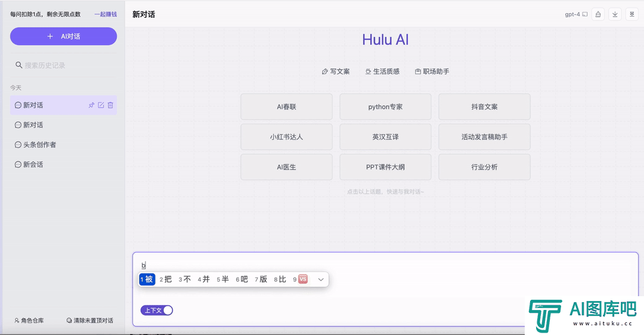Choose the 英汉互译 prompt card
644x335 pixels.
click(x=385, y=137)
